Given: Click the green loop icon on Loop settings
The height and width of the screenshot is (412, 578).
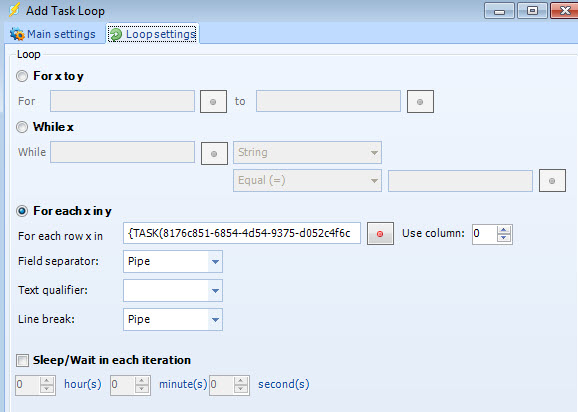Looking at the screenshot, I should pyautogui.click(x=116, y=34).
